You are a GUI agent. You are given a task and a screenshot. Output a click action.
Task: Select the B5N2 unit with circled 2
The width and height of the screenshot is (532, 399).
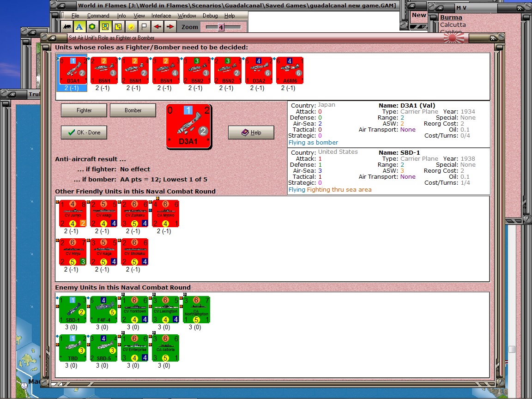click(x=228, y=71)
